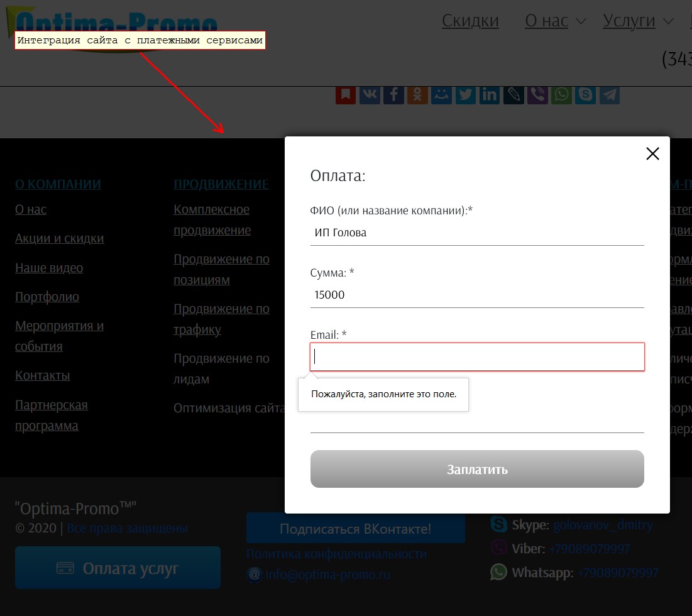Share via LiveJournal pencil icon
Image resolution: width=692 pixels, height=616 pixels.
[514, 94]
